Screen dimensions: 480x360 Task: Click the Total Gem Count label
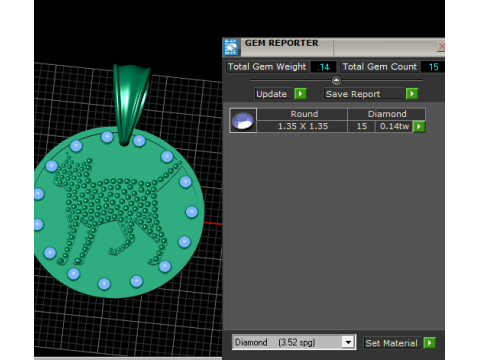380,67
